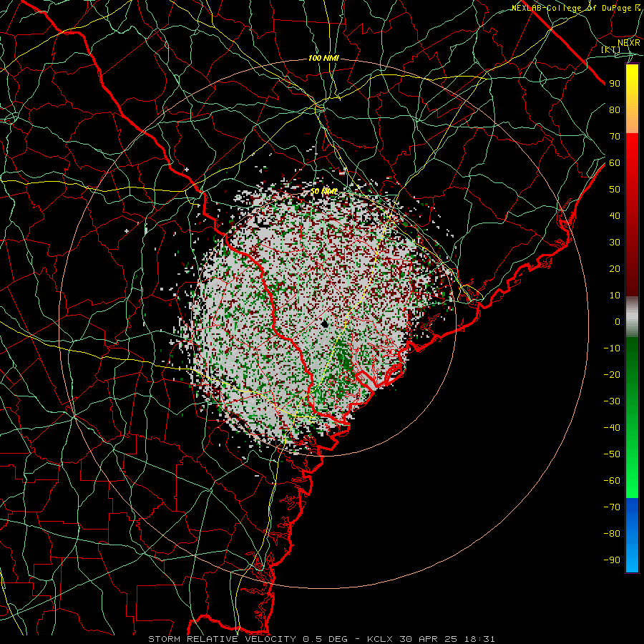
Task: Click the -70 value on velocity scale
Action: (612, 507)
